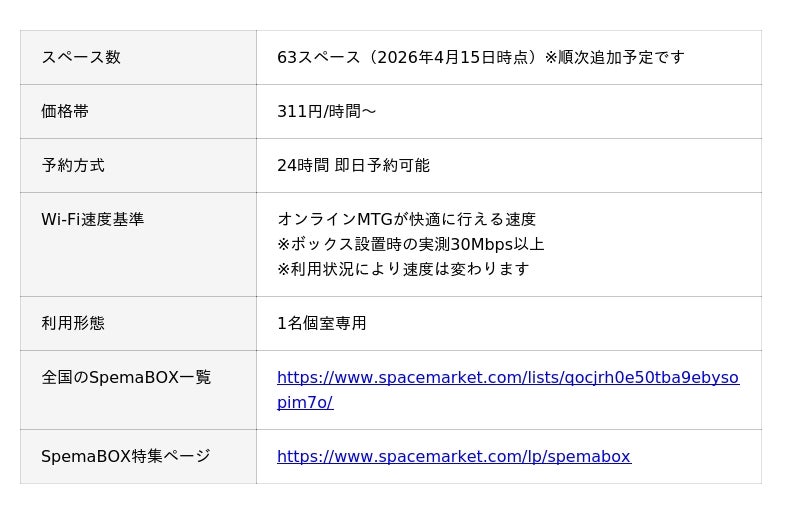Click the "価格帯" row label
This screenshot has width=800, height=514.
65,112
